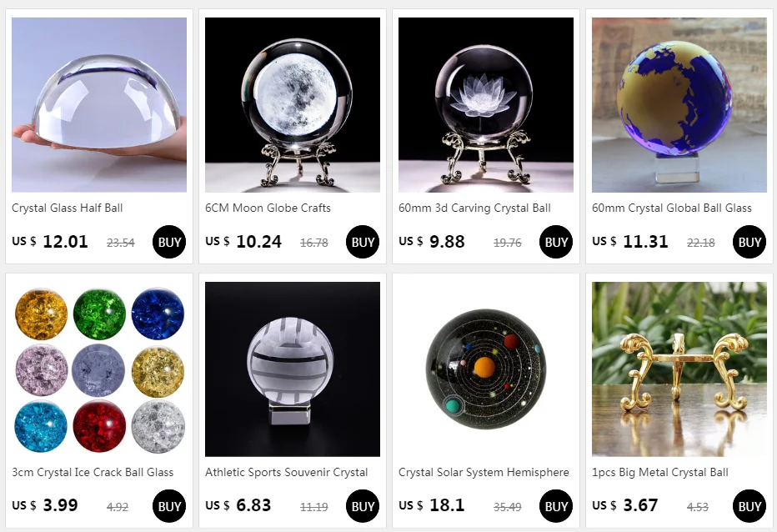Open the glass half ball product image
Image resolution: width=777 pixels, height=532 pixels.
click(x=99, y=104)
